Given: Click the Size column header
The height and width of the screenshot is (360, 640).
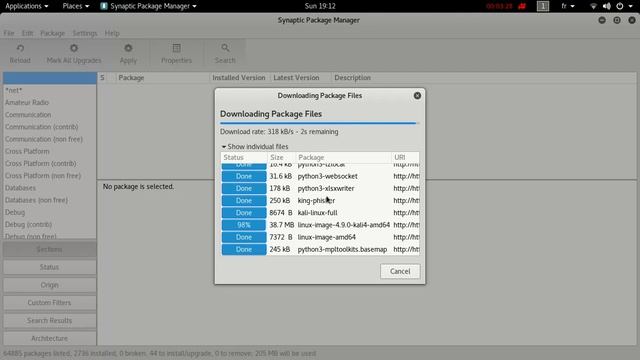Looking at the screenshot, I should (x=281, y=158).
